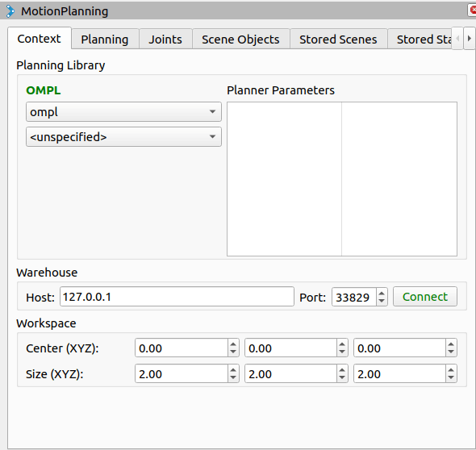Viewport: 476px width, 450px height.
Task: Increase the Port value with up arrow
Action: point(382,293)
